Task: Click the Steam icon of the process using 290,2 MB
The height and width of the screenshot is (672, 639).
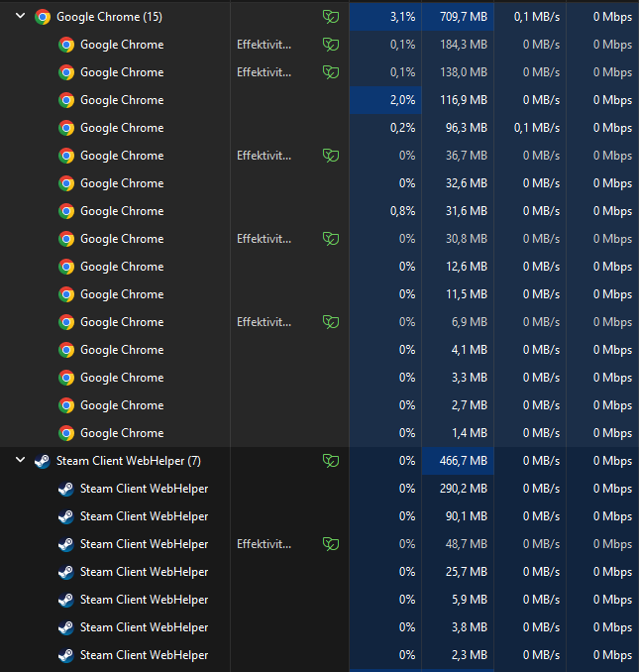Action: [x=66, y=489]
